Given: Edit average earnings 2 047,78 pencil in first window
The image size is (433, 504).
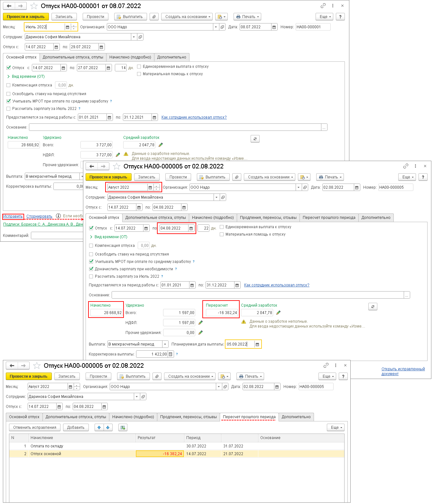Looking at the screenshot, I should (161, 145).
